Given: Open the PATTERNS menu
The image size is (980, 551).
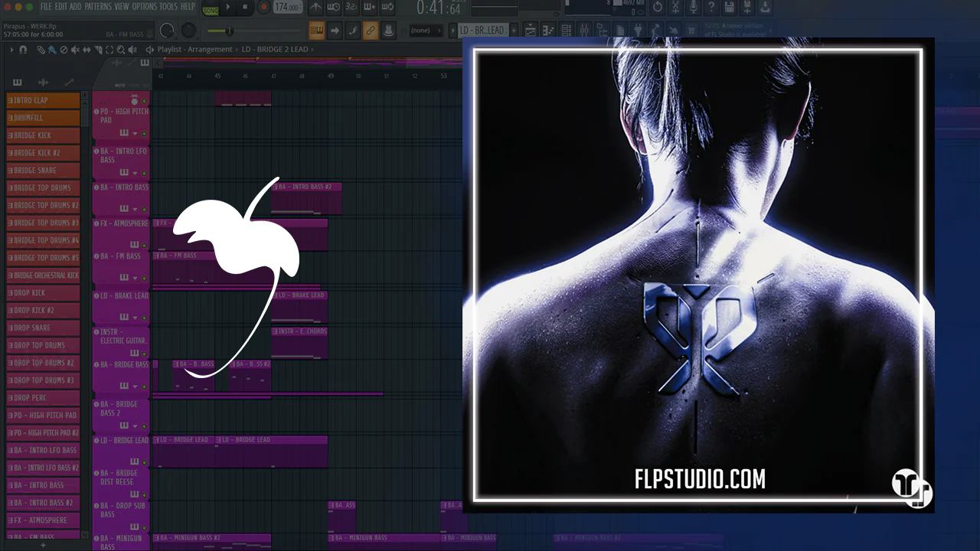Looking at the screenshot, I should (98, 7).
